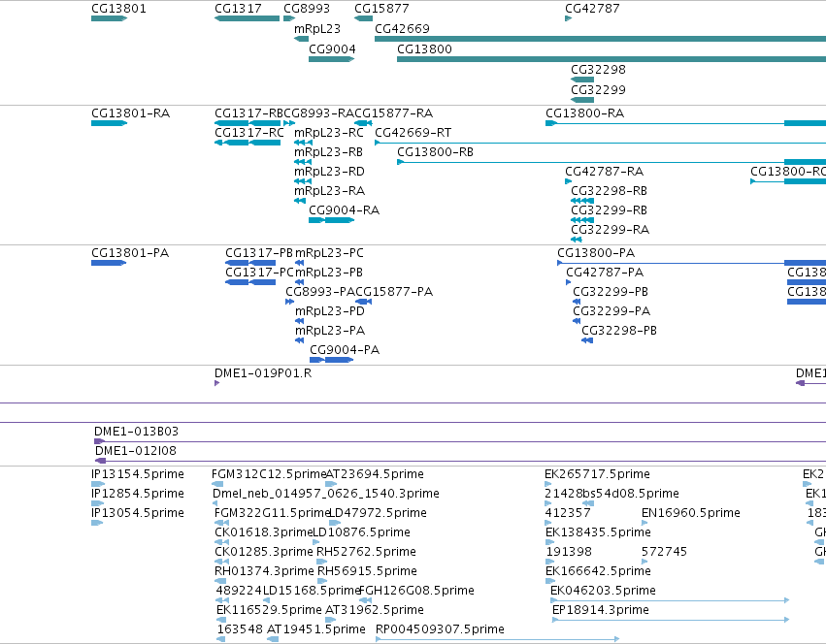This screenshot has width=826, height=644.
Task: Open the Dmel_neb_014957_0626_1540.3prime EST
Action: tap(325, 494)
